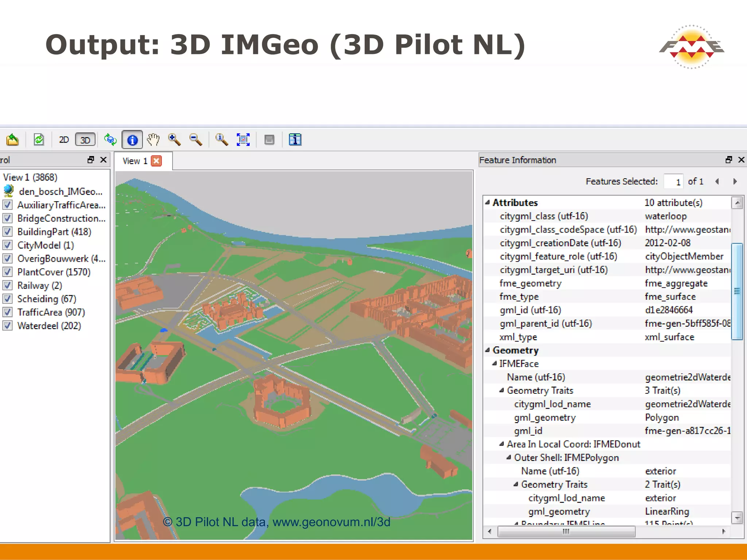Image resolution: width=747 pixels, height=560 pixels.
Task: Click horizontal scroll left arrow
Action: [490, 532]
